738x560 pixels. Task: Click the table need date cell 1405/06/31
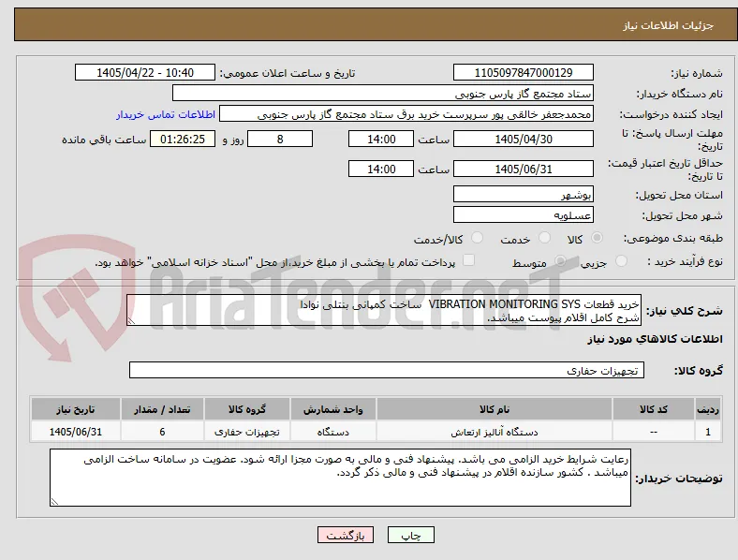76,432
